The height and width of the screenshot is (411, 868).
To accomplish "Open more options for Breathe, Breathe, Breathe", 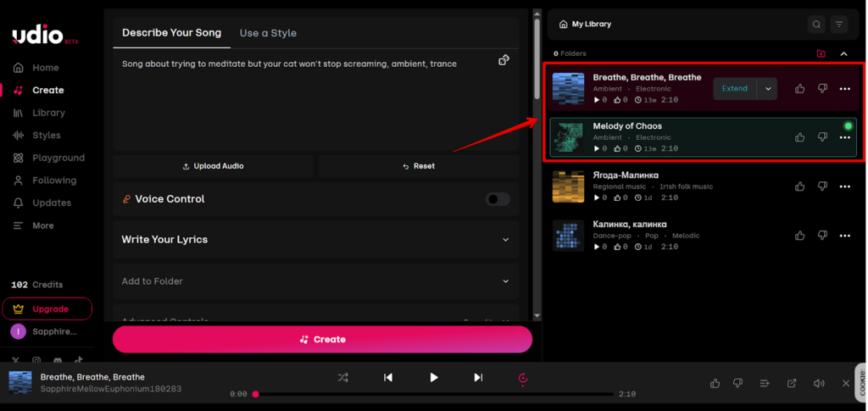I will click(x=845, y=88).
